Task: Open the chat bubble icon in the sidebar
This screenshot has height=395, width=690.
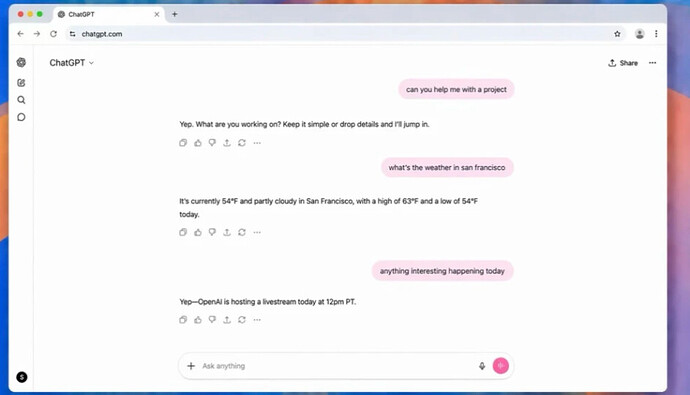Action: [21, 117]
